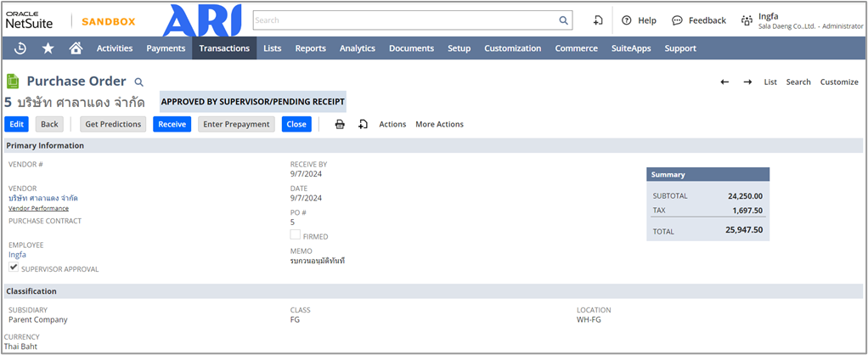
Task: Click the Receive button
Action: click(x=172, y=124)
